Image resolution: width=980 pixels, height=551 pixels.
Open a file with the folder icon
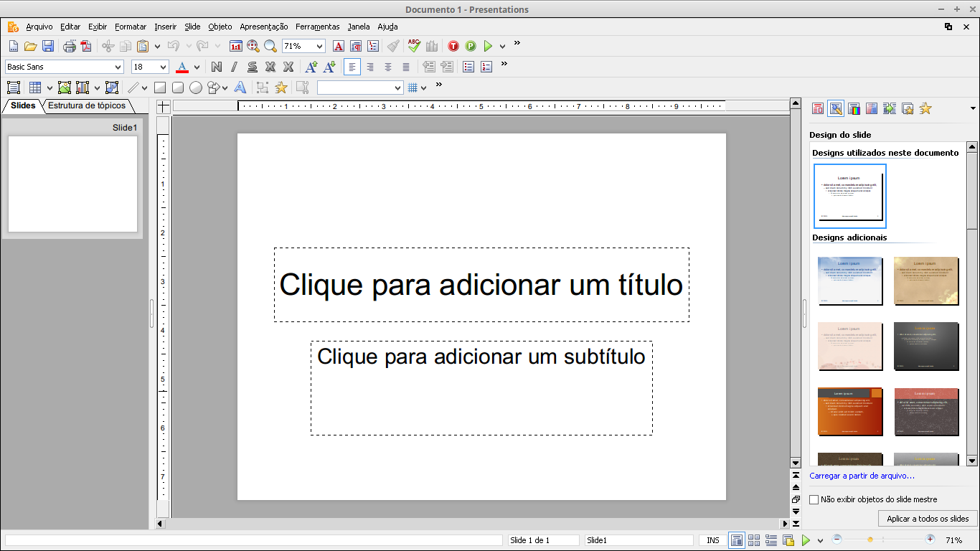(x=30, y=46)
